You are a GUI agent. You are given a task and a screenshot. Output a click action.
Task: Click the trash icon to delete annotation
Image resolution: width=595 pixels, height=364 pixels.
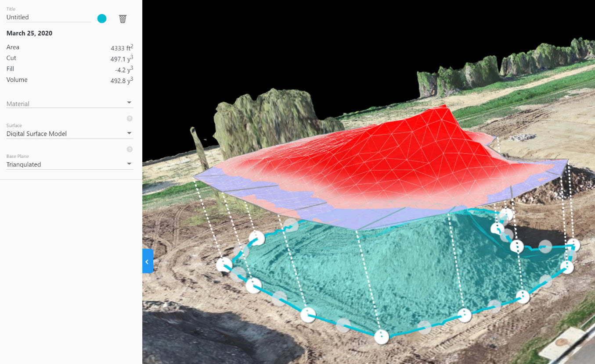(123, 19)
